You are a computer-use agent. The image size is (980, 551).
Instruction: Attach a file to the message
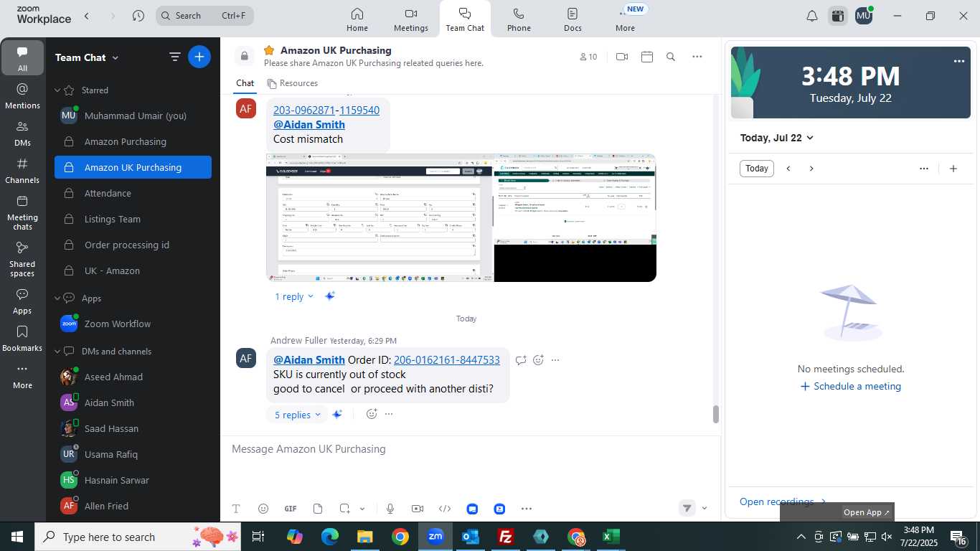318,509
